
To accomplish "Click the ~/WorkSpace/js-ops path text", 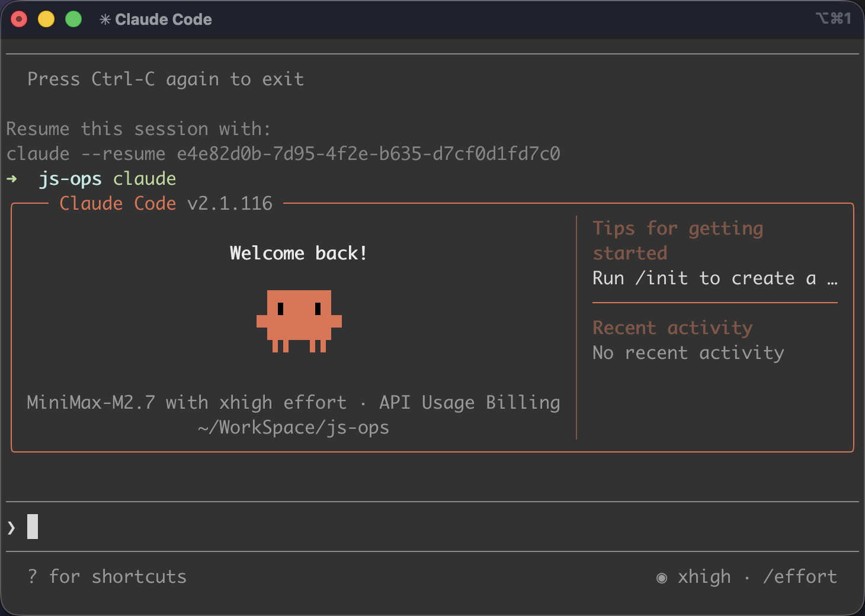I will click(x=293, y=427).
